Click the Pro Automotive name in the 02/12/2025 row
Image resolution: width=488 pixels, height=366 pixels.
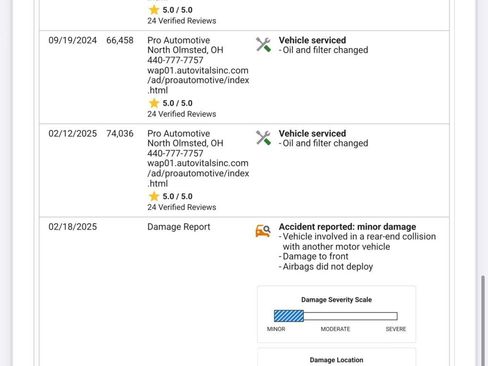coord(179,134)
